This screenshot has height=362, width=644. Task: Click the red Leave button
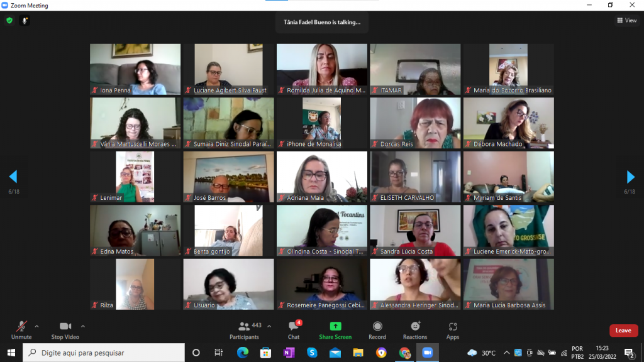click(623, 331)
